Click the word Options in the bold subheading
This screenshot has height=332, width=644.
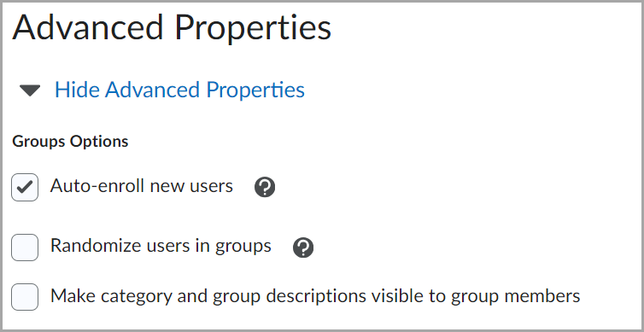99,142
